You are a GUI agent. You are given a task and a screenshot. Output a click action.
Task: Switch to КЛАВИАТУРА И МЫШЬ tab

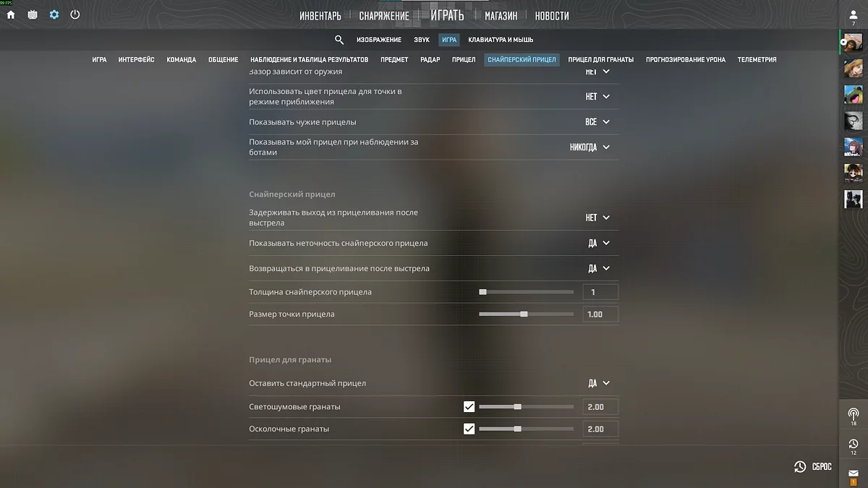click(501, 40)
